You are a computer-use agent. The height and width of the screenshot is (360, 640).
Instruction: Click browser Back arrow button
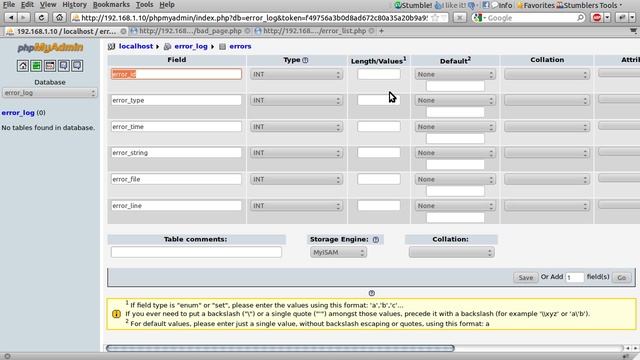11,18
